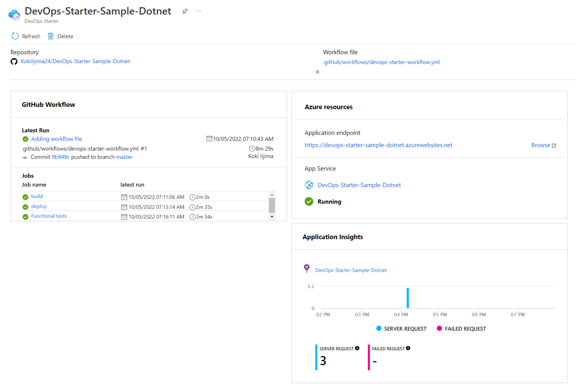This screenshot has height=392, width=576.
Task: Open the devops-starter-workflow.yml workflow file link
Action: click(381, 62)
